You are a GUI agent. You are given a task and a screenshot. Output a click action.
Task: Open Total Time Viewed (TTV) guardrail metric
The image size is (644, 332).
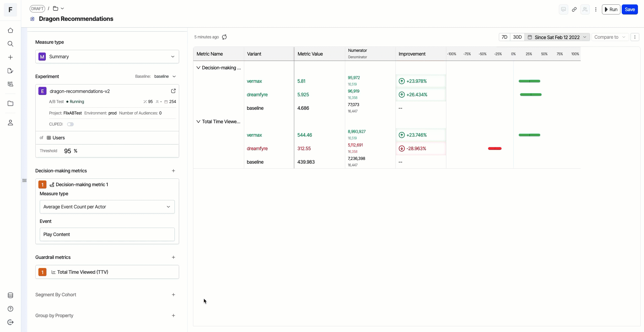pos(107,272)
